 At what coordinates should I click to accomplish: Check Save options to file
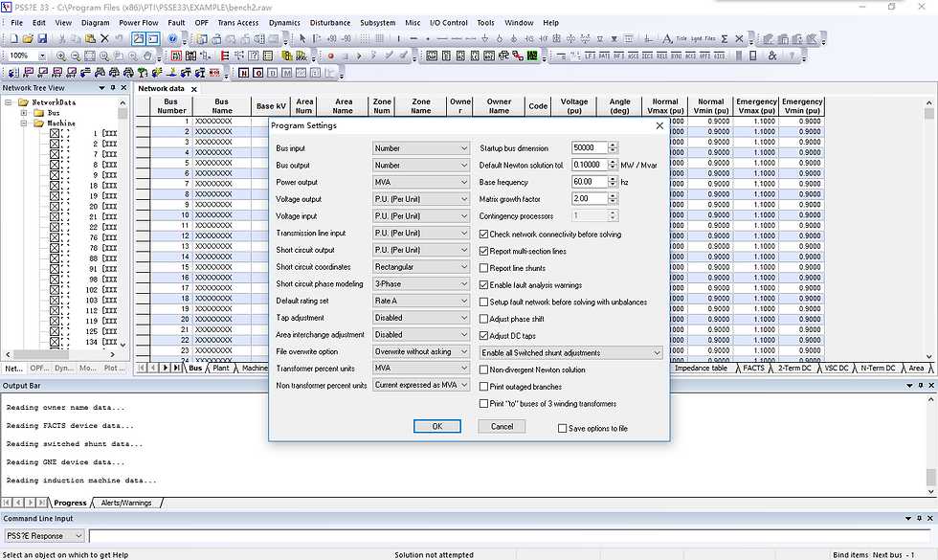(x=563, y=429)
